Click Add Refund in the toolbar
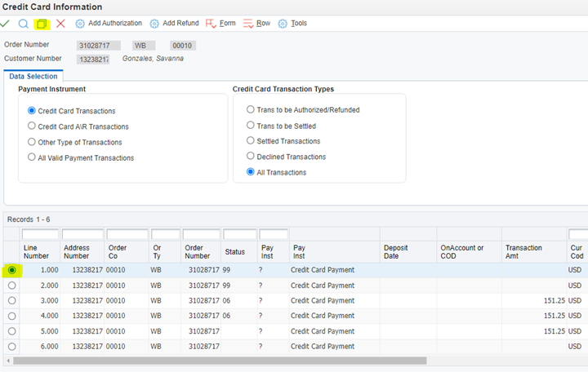Screen dimensions: 588x372 pyautogui.click(x=180, y=23)
